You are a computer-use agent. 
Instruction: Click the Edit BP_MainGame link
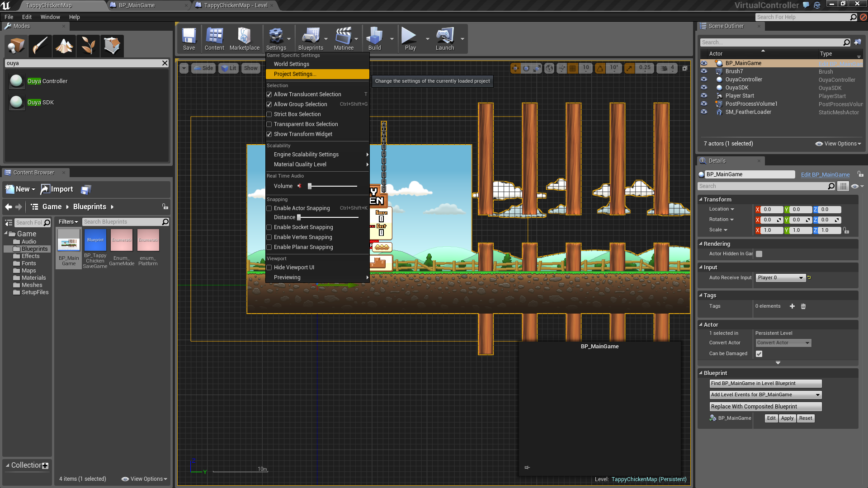pyautogui.click(x=825, y=175)
